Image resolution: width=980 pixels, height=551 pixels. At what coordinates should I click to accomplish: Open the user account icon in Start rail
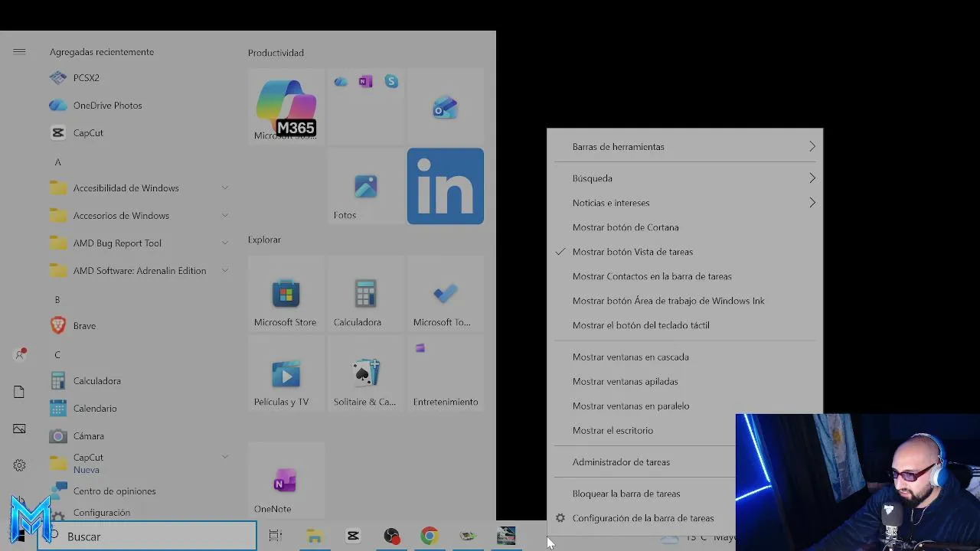pos(20,355)
